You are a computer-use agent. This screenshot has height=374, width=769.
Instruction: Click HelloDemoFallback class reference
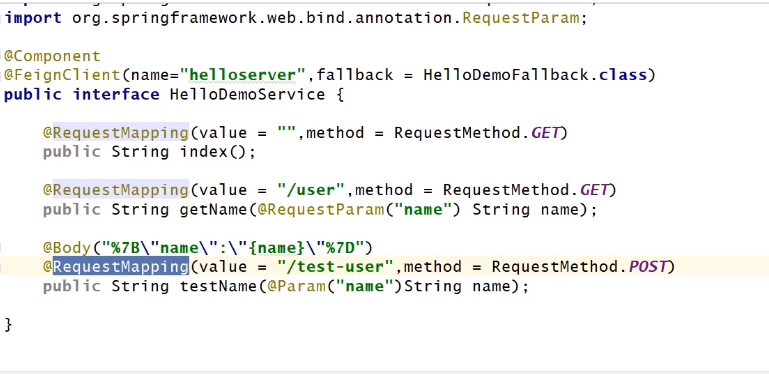506,75
